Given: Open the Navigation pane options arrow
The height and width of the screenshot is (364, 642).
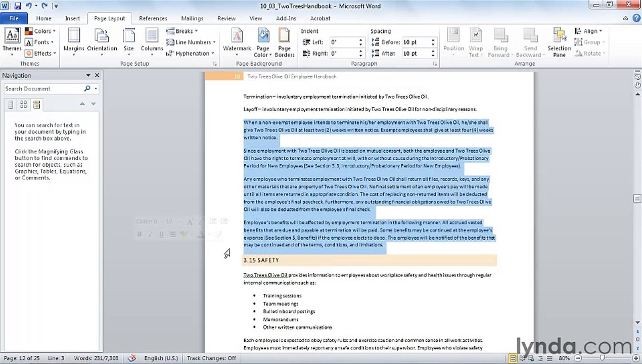Looking at the screenshot, I should pos(88,75).
